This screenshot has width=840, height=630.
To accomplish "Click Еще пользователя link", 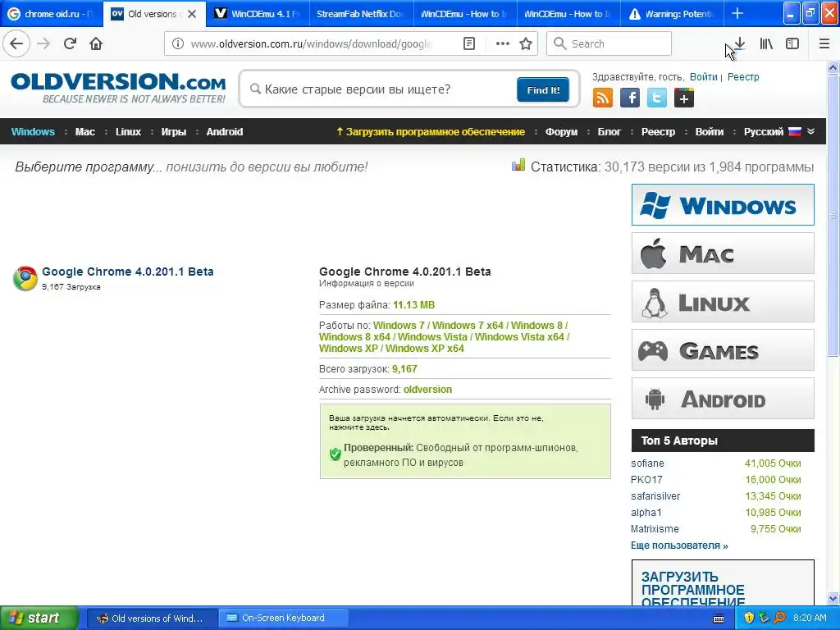I will [x=679, y=546].
